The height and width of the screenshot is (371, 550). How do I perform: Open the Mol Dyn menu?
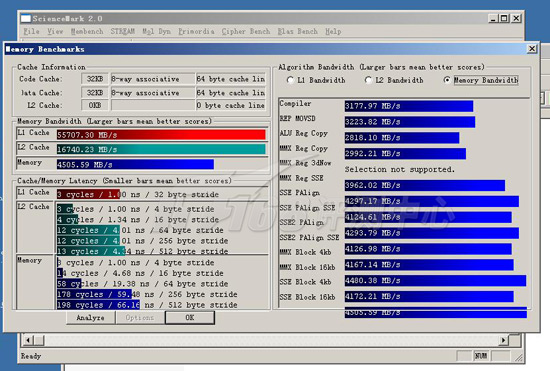pyautogui.click(x=156, y=32)
